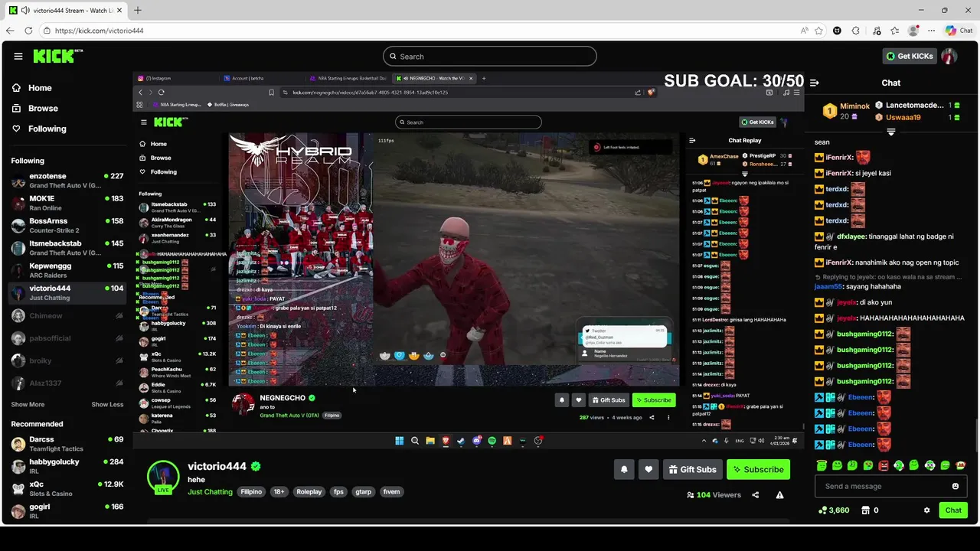Open offline channel Chimeow in sidebar
Screen dimensions: 980x551
pos(67,315)
